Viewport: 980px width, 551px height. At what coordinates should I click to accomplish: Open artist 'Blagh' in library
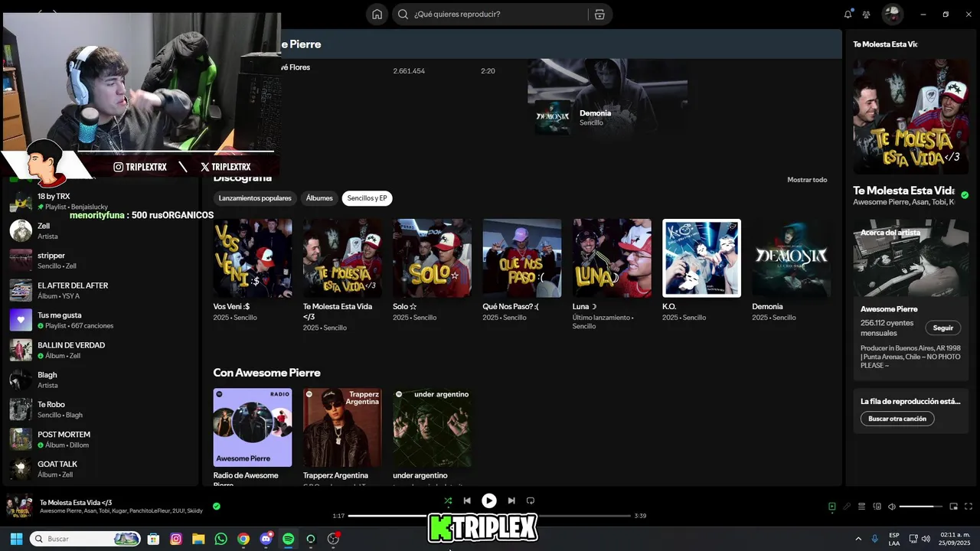pos(100,380)
